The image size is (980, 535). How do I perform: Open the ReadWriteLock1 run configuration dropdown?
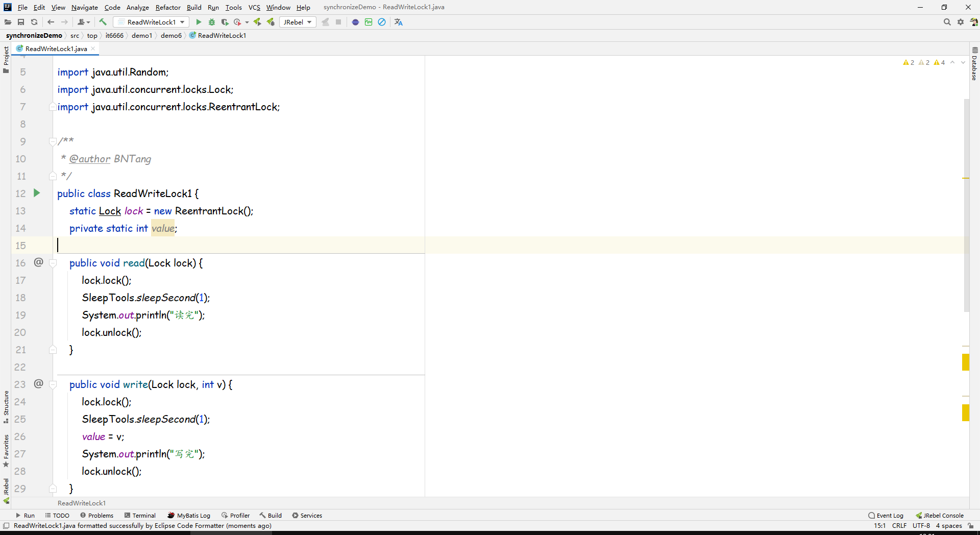[151, 22]
